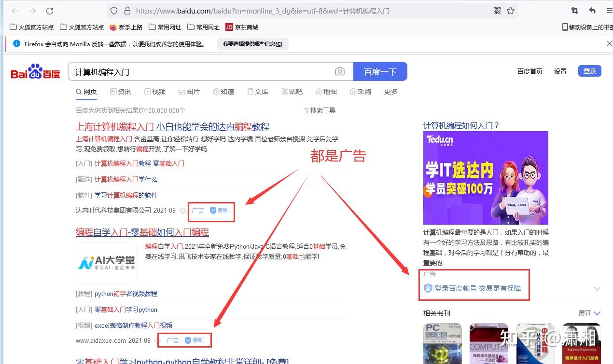This screenshot has width=613, height=364.
Task: Click the browser address bar URL
Action: coord(263,11)
